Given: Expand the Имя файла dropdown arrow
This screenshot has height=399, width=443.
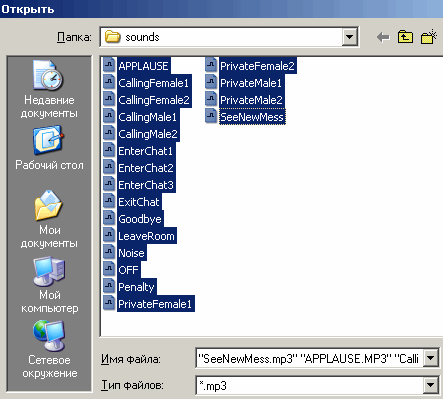Looking at the screenshot, I should 430,358.
